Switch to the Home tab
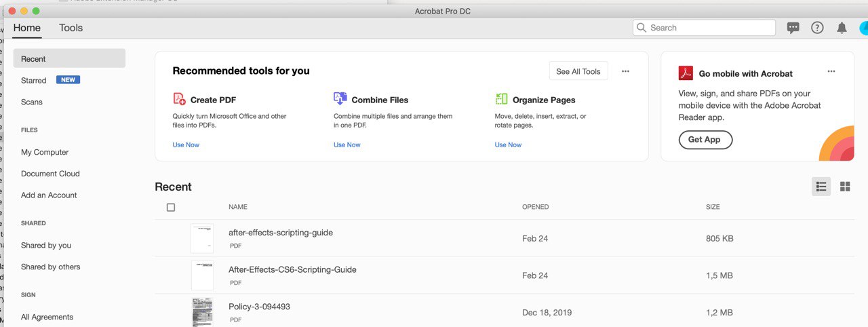This screenshot has width=868, height=327. tap(27, 28)
